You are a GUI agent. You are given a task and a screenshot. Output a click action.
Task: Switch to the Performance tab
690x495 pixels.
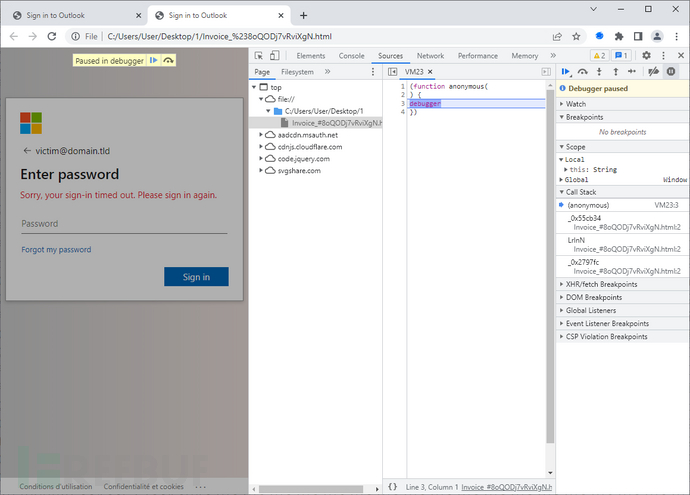pyautogui.click(x=477, y=56)
